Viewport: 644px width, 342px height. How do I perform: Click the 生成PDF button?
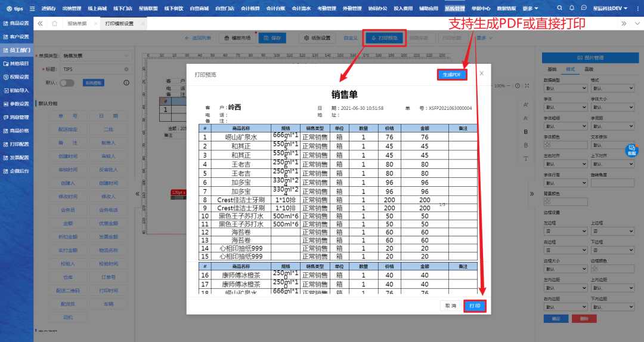[x=451, y=75]
